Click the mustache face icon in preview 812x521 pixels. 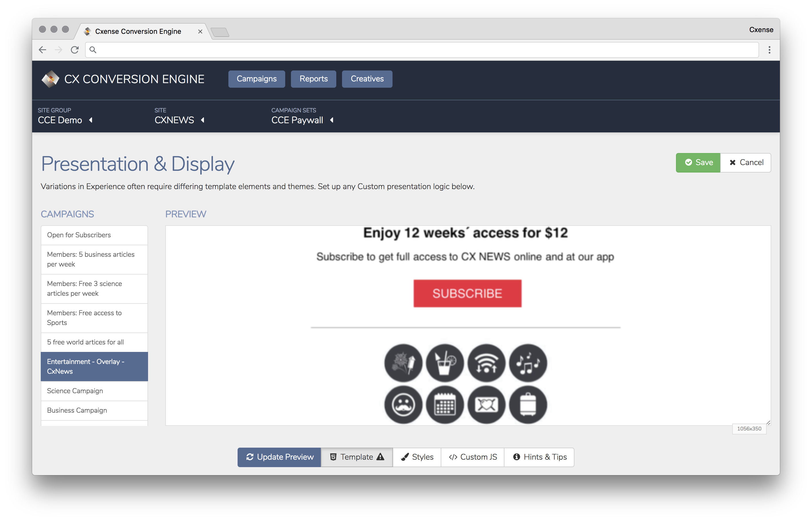403,405
